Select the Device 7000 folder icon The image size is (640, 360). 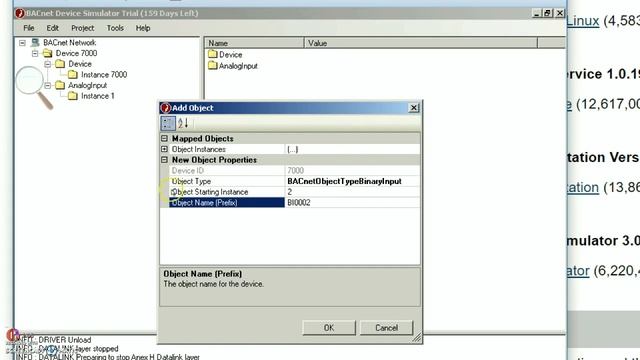pos(47,53)
